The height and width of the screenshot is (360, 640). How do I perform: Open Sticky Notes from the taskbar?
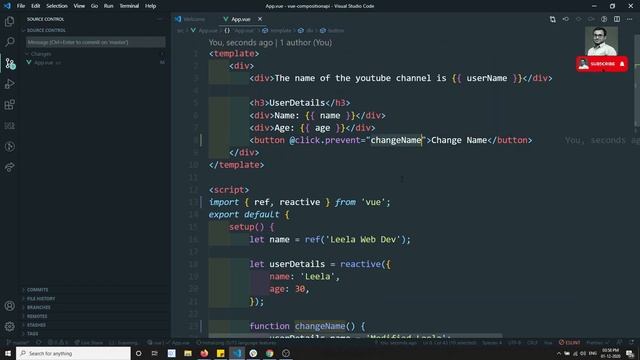pyautogui.click(x=220, y=353)
